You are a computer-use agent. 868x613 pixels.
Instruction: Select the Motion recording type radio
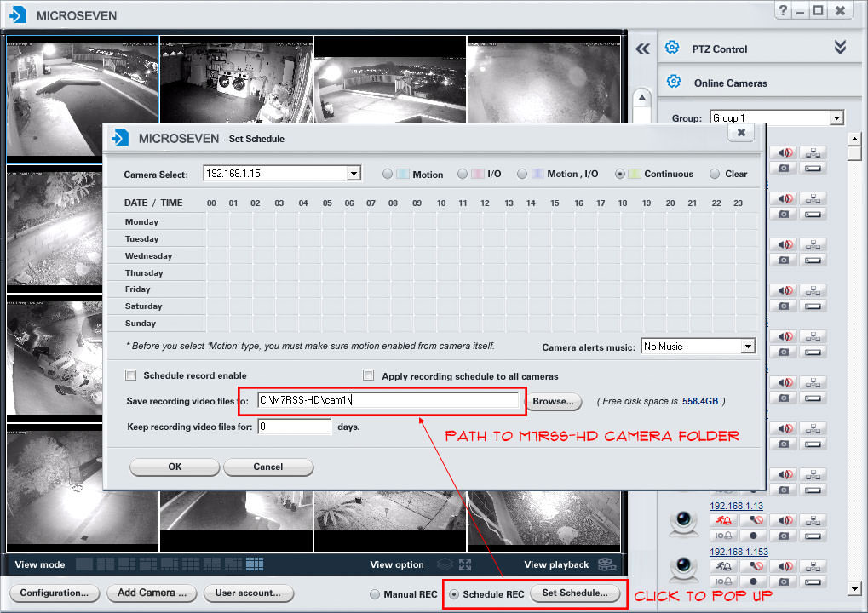click(x=388, y=174)
